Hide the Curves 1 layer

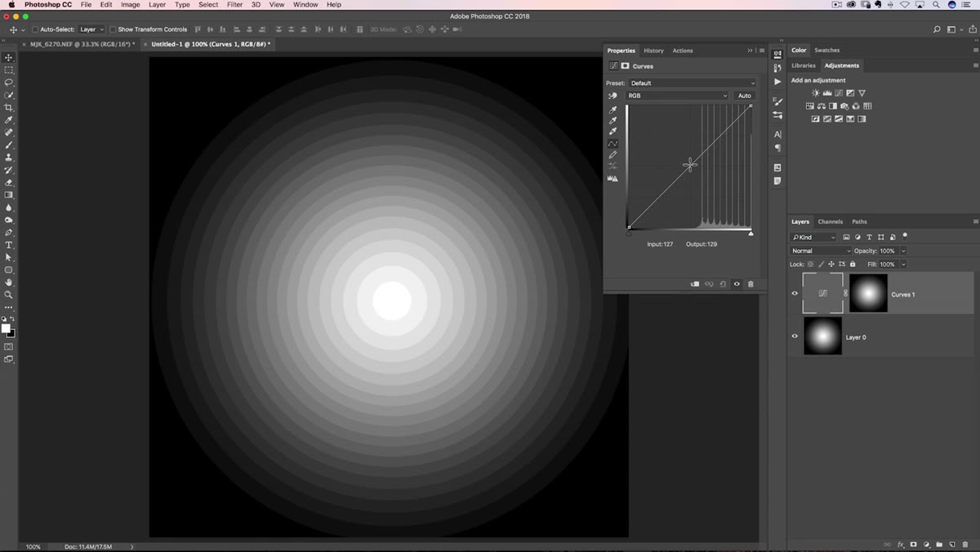(x=795, y=294)
